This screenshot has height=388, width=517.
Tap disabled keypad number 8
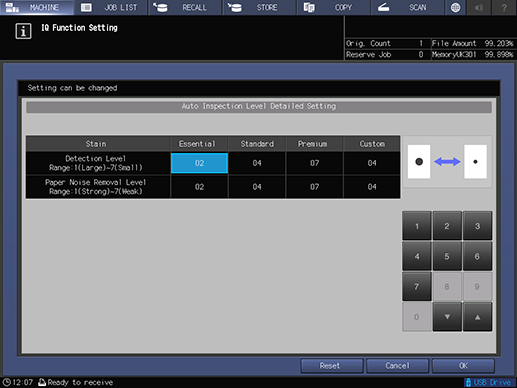447,286
